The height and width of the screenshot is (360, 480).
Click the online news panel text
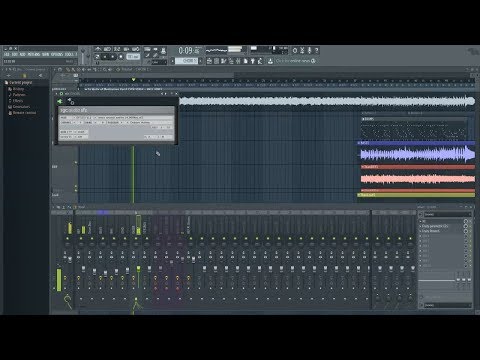coord(296,61)
